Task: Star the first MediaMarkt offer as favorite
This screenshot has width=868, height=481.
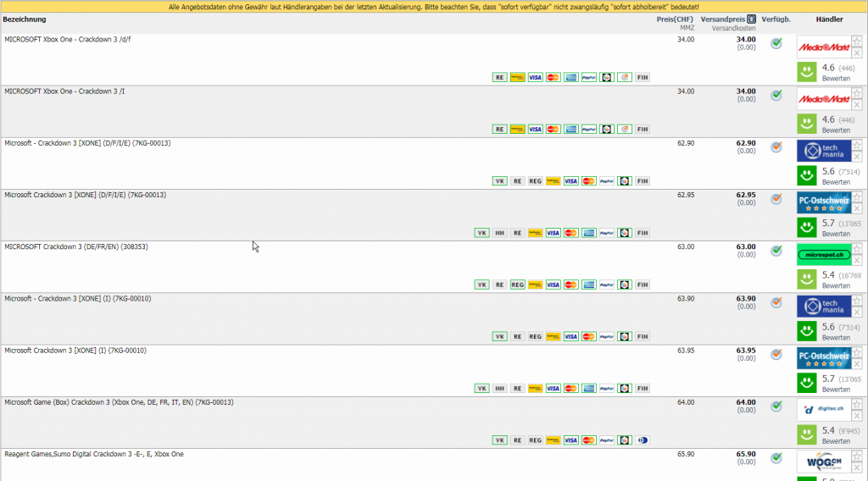Action: (857, 41)
